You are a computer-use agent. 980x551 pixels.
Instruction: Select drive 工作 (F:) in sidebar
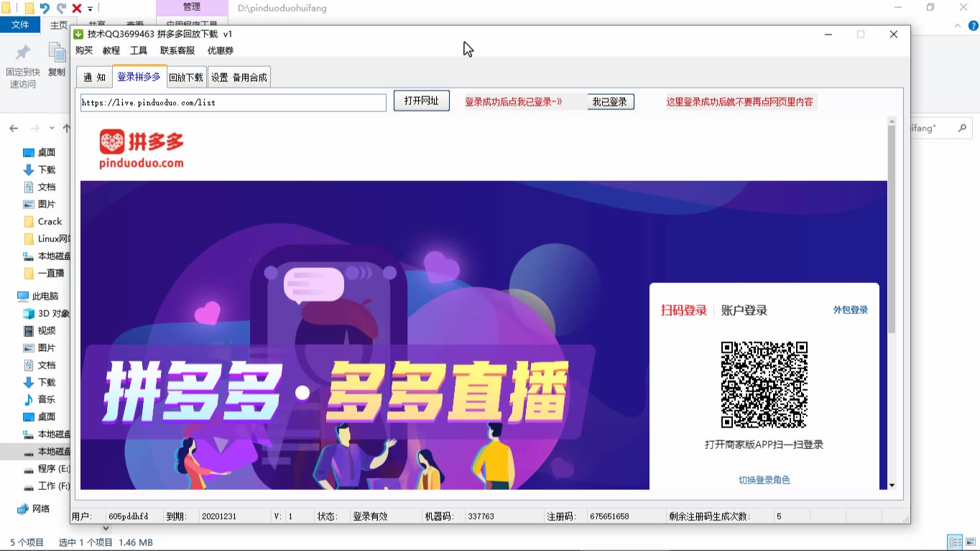[46, 486]
